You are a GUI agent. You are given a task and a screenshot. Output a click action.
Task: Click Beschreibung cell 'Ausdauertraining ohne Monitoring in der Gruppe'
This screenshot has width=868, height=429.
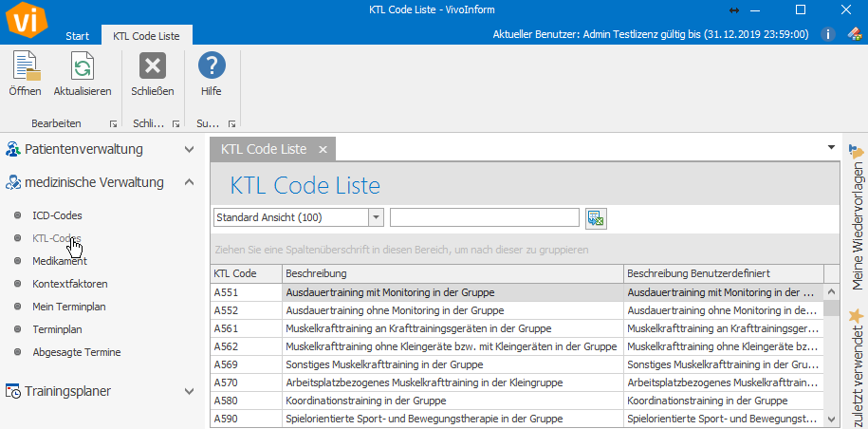pos(452,310)
